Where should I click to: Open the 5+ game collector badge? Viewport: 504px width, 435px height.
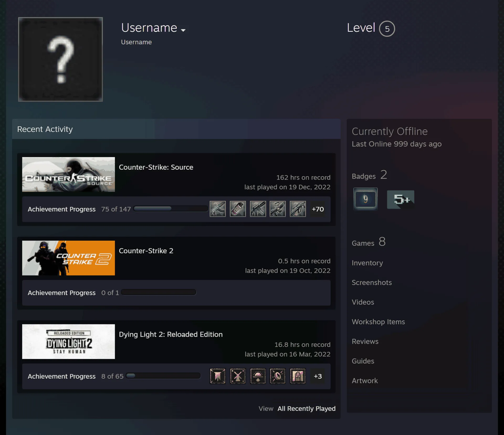(401, 200)
